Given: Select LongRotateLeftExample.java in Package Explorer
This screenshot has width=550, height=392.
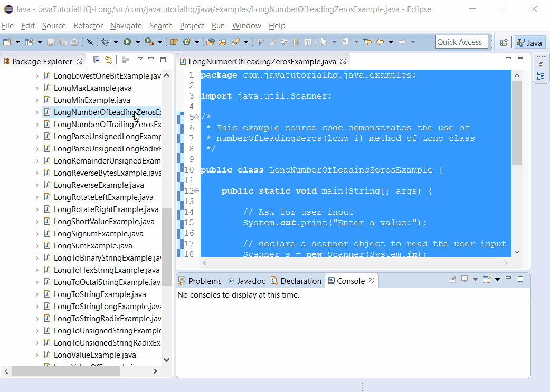Looking at the screenshot, I should coord(103,197).
